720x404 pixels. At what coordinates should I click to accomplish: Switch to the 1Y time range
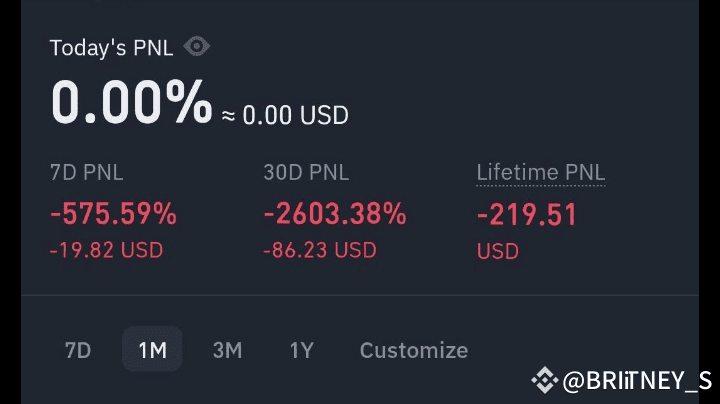[x=301, y=350]
